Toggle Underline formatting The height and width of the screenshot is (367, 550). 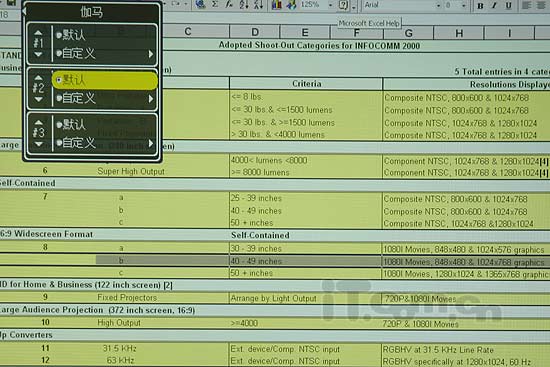pyautogui.click(x=508, y=5)
